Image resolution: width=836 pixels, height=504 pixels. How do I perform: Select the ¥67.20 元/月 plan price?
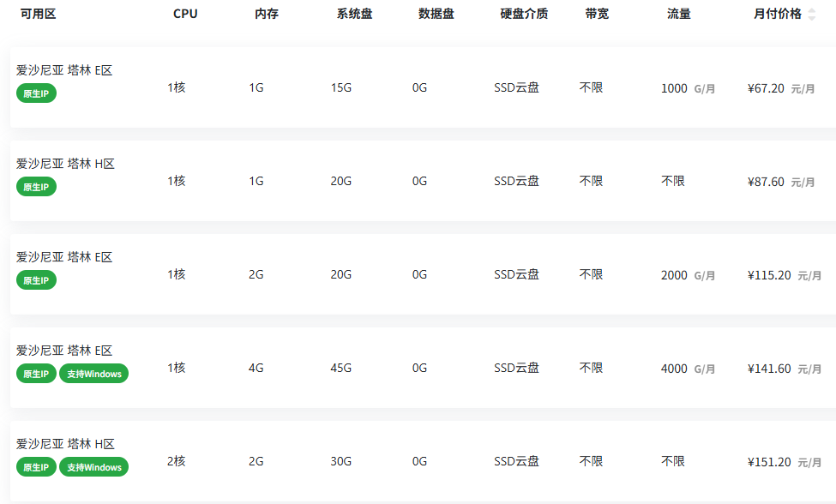(x=781, y=88)
